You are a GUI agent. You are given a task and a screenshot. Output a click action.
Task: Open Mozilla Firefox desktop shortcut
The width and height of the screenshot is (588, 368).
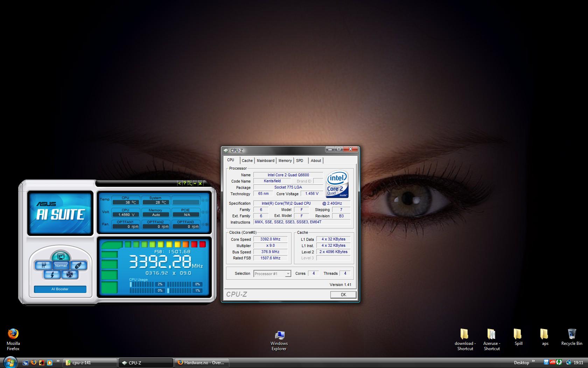click(13, 339)
